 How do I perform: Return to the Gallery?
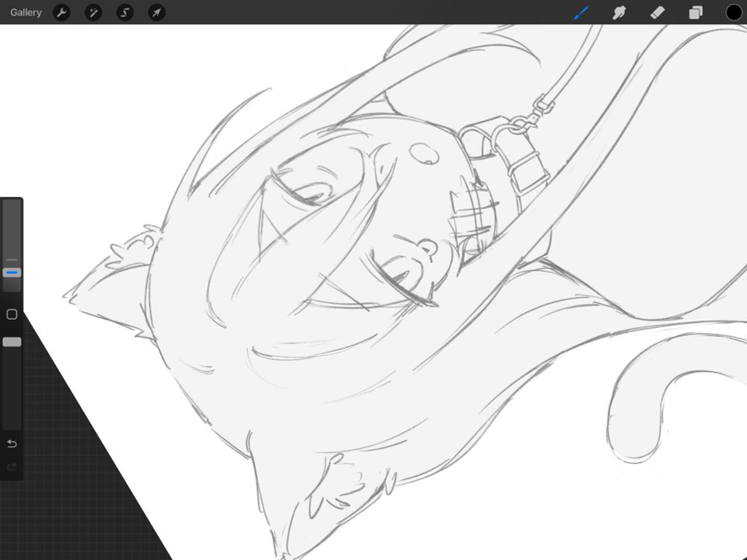25,13
